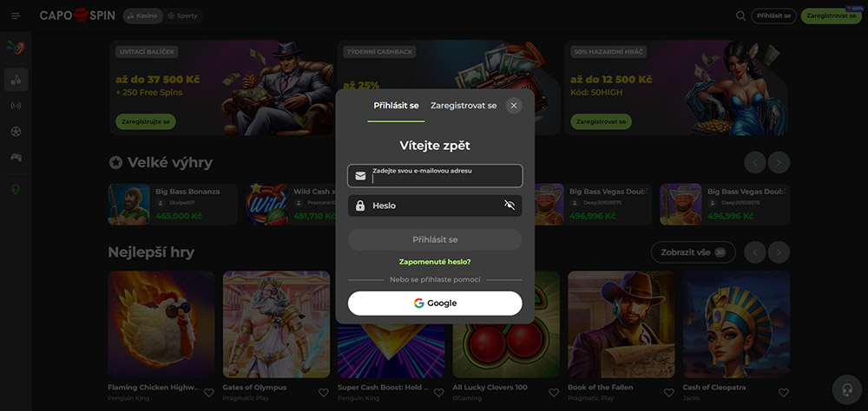Viewport: 868px width, 411px height.
Task: Favorite Super Cash Boost with heart icon
Action: pos(439,393)
